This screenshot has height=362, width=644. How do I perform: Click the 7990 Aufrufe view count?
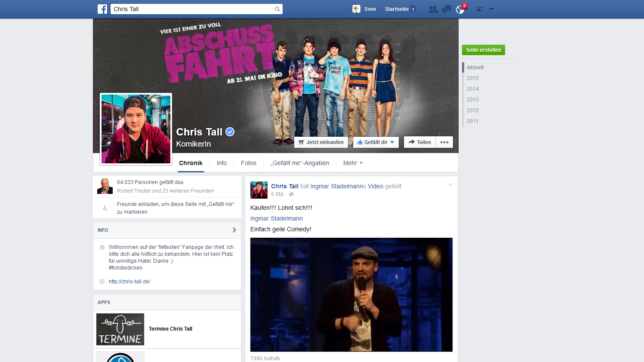[x=265, y=359]
